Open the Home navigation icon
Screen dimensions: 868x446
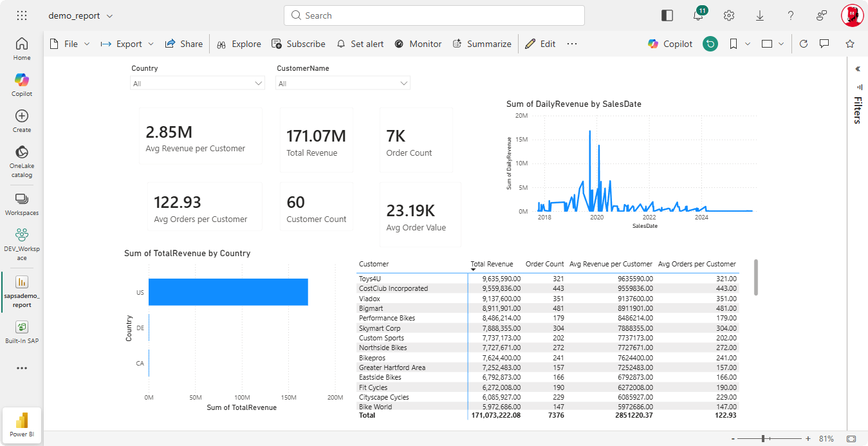[22, 48]
